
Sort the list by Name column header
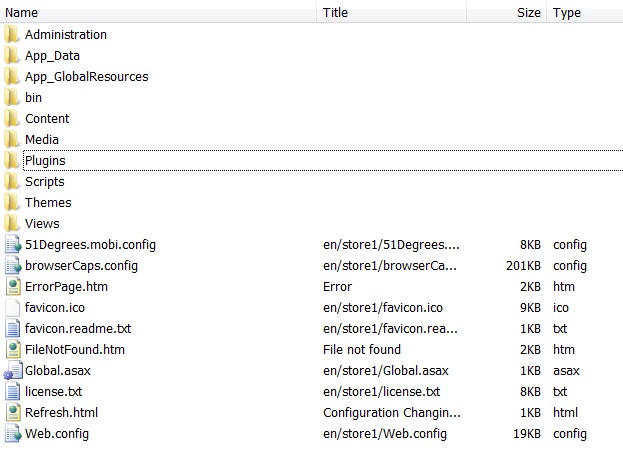21,13
